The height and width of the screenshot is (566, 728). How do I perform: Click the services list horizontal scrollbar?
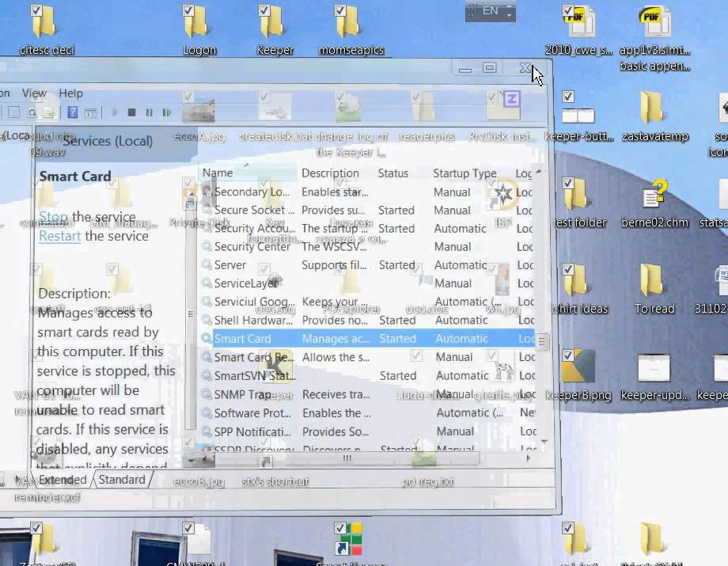tap(347, 458)
